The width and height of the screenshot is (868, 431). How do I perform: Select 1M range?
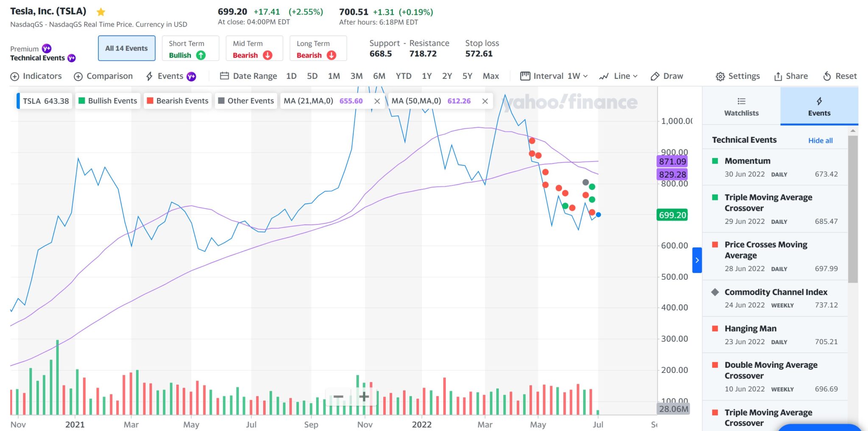334,76
